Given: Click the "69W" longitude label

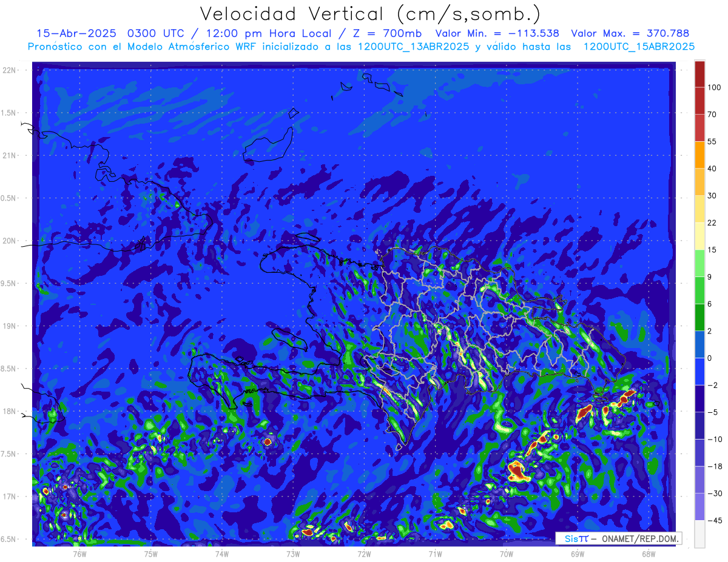Looking at the screenshot, I should (x=578, y=554).
